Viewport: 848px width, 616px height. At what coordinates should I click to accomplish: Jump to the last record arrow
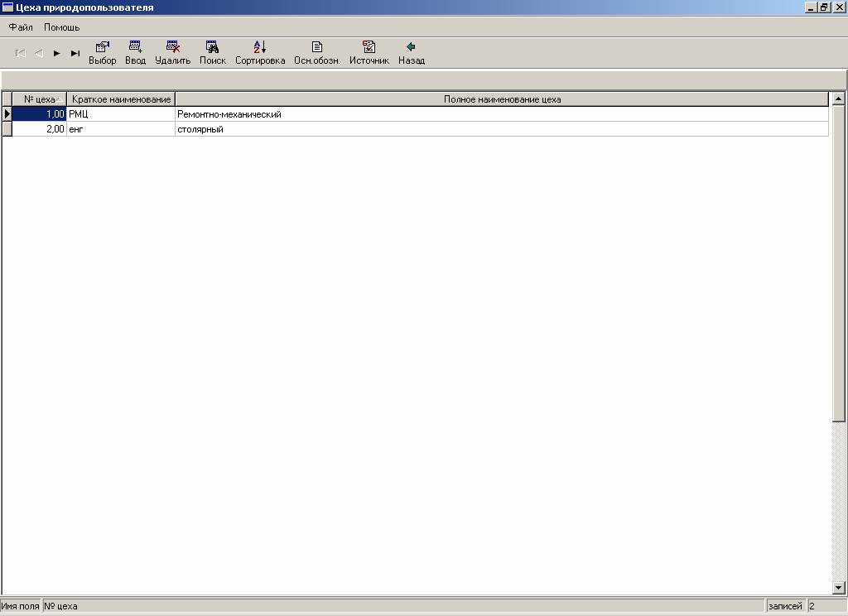coord(75,53)
